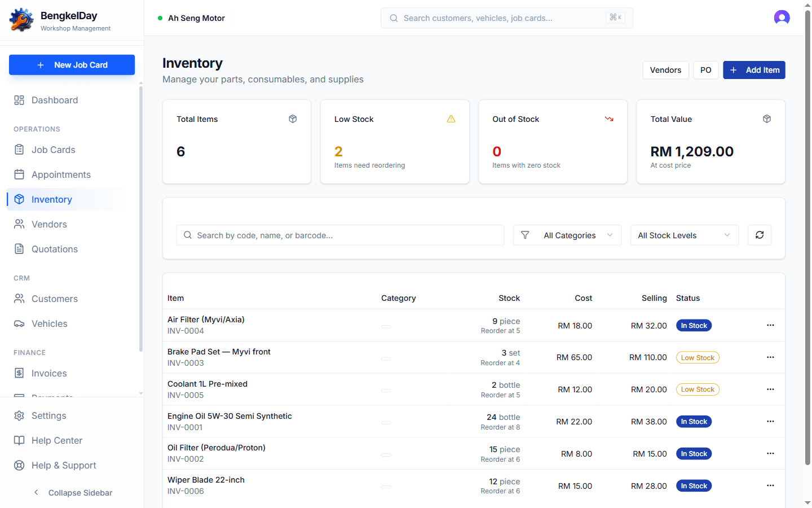Click the Vendors people icon in sidebar
The width and height of the screenshot is (812, 508).
click(19, 224)
